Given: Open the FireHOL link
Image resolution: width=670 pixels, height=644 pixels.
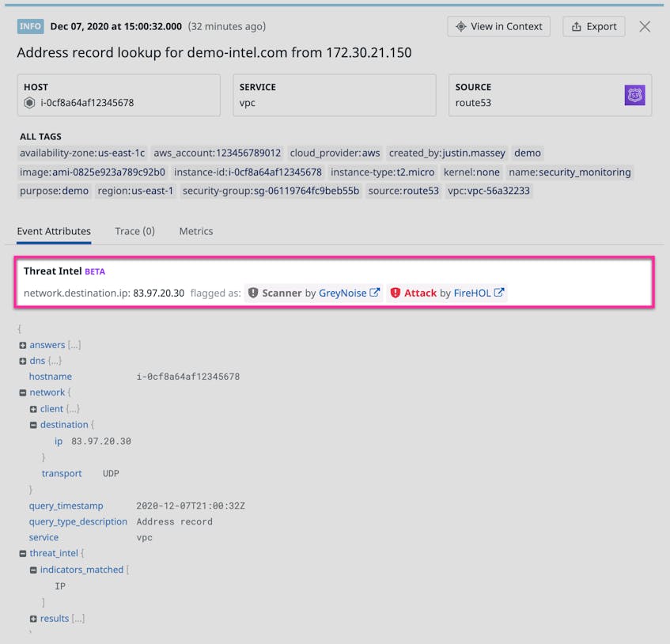Looking at the screenshot, I should pyautogui.click(x=472, y=294).
